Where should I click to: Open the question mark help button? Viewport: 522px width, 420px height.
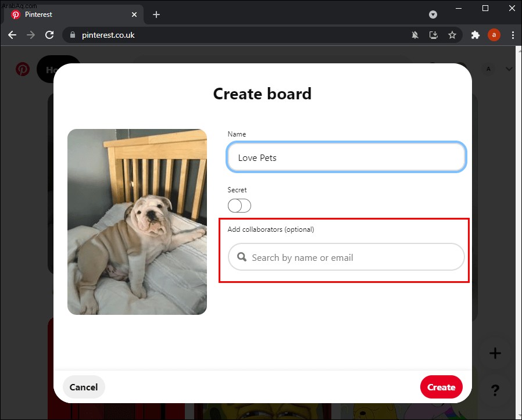(x=495, y=390)
